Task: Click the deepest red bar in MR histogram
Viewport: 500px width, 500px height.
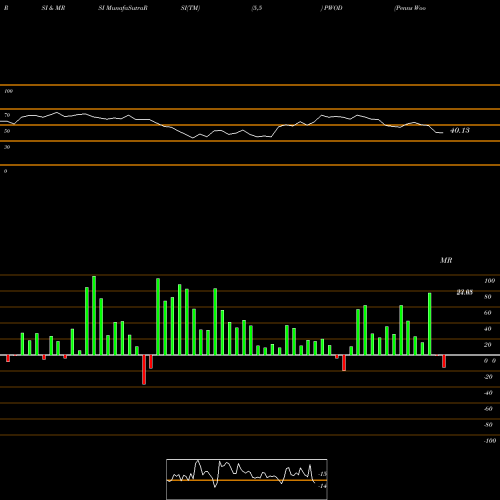Action: [144, 370]
